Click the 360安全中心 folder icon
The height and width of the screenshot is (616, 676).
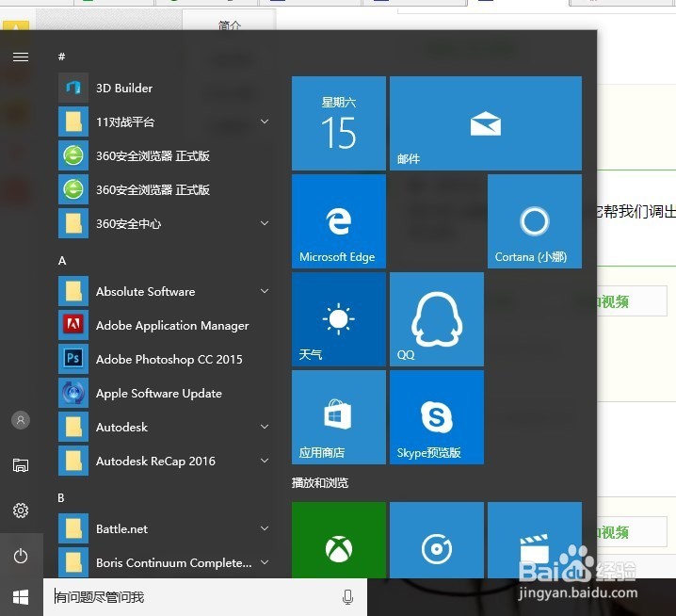pos(73,223)
